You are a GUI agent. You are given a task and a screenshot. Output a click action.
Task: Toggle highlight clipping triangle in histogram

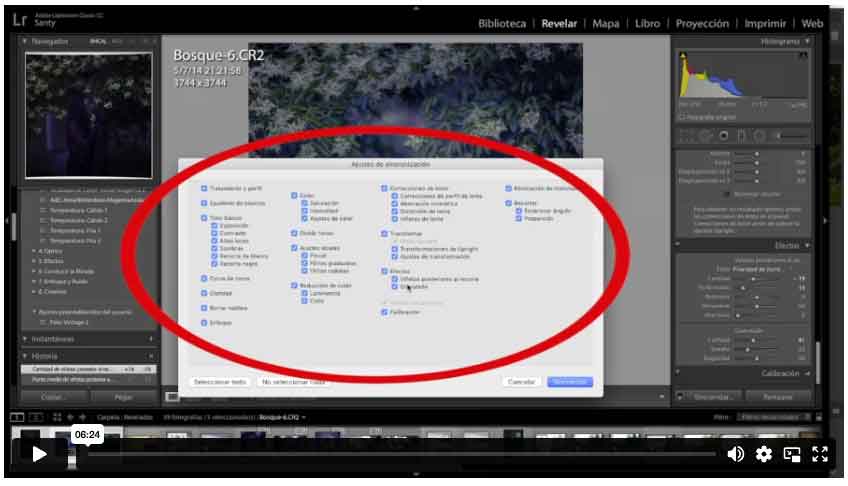pos(803,56)
